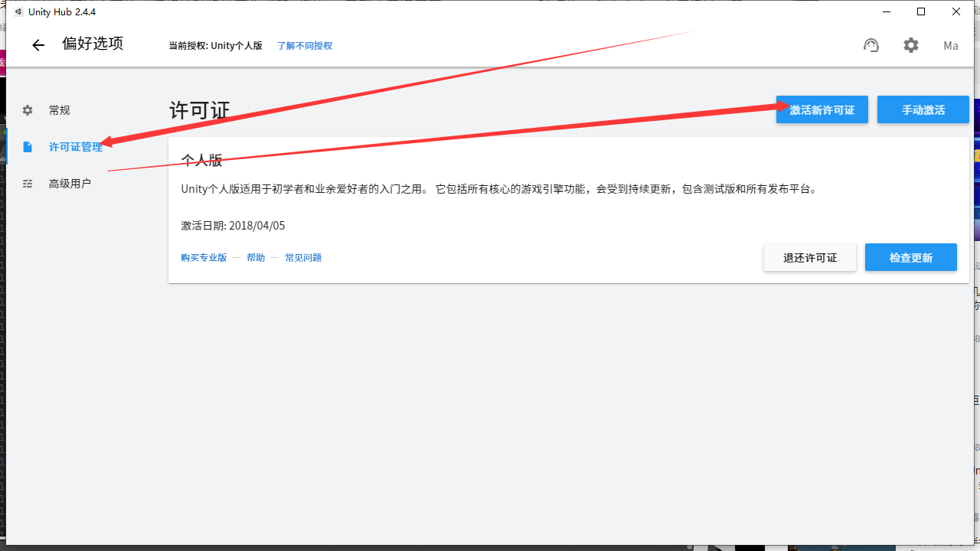Open Unity Hub settings gear in top bar
The width and height of the screenshot is (980, 551).
click(x=910, y=45)
